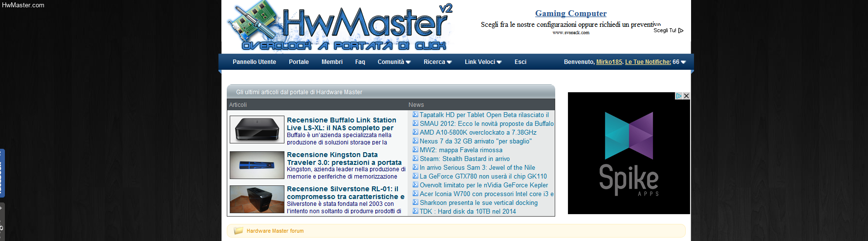Open the Spike Apps ad banner

(x=629, y=153)
